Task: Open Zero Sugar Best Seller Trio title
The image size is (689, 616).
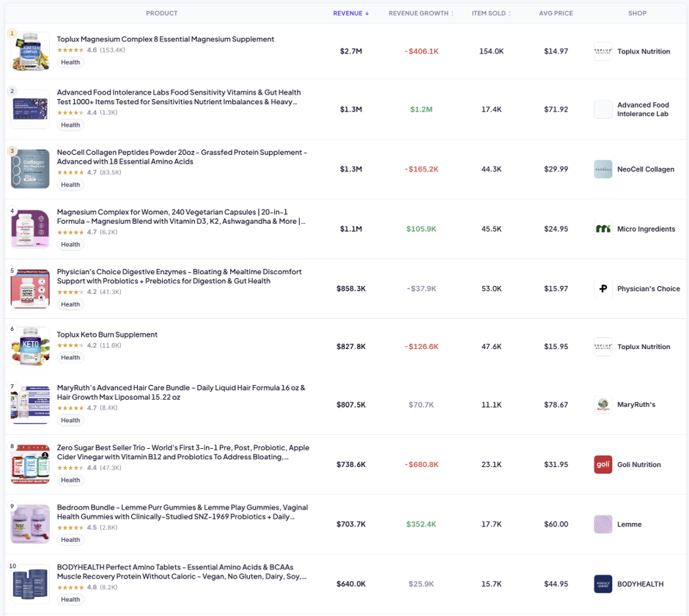Action: (x=183, y=452)
